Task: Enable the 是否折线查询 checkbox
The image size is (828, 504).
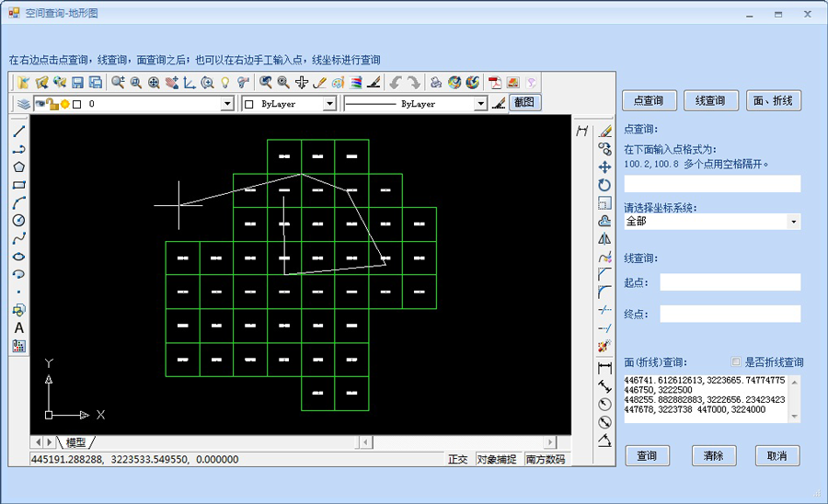Action: [736, 362]
